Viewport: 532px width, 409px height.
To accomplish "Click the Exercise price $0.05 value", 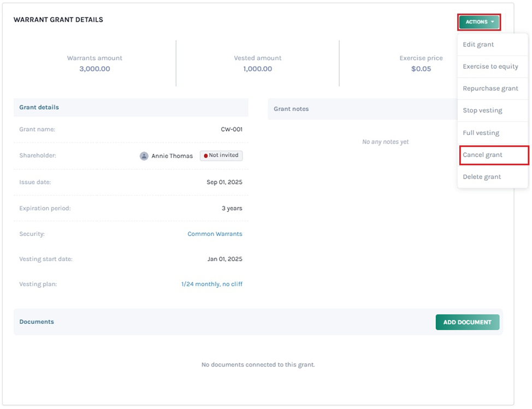I will (421, 69).
